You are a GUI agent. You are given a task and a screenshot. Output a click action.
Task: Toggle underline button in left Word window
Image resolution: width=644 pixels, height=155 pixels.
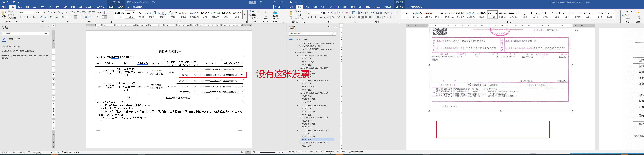[x=27, y=17]
